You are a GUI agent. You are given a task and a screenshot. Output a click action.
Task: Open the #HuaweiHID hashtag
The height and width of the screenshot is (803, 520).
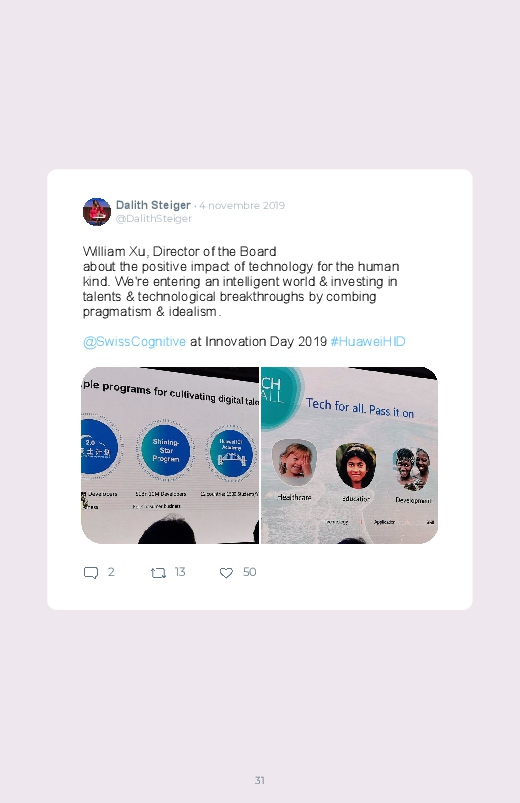point(368,342)
